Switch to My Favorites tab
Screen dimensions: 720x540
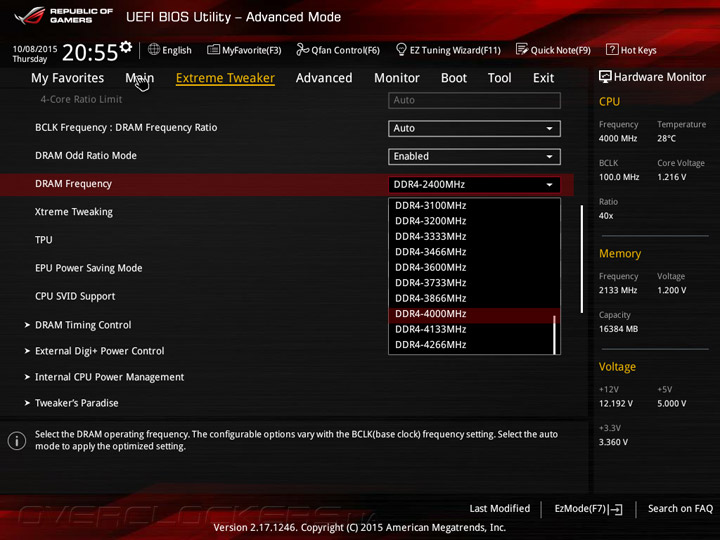(x=68, y=78)
